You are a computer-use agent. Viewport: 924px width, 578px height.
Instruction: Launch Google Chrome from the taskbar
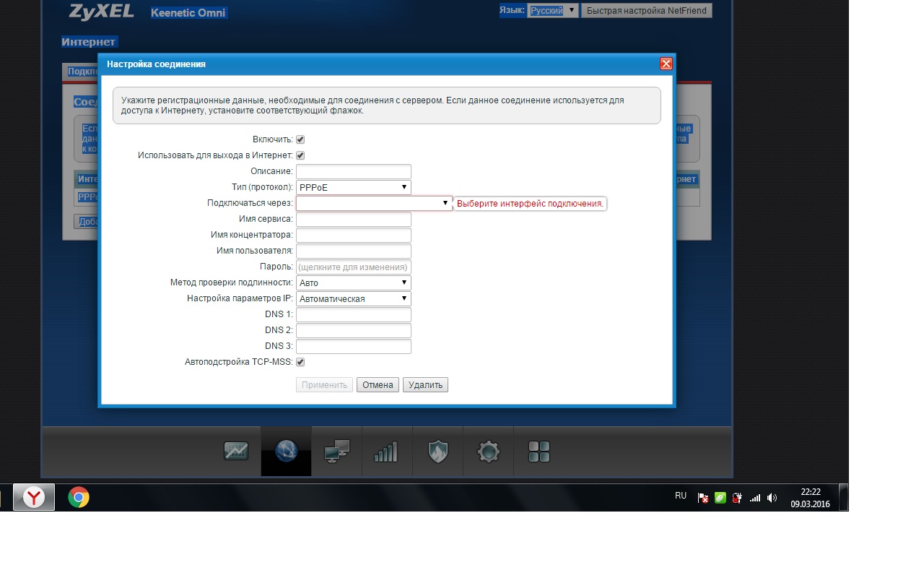click(79, 497)
